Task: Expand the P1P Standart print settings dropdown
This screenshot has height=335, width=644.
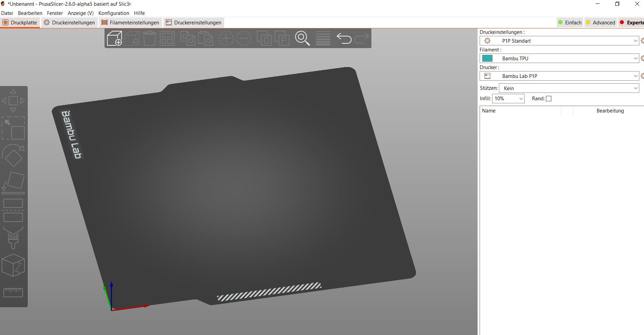Action: pyautogui.click(x=559, y=41)
